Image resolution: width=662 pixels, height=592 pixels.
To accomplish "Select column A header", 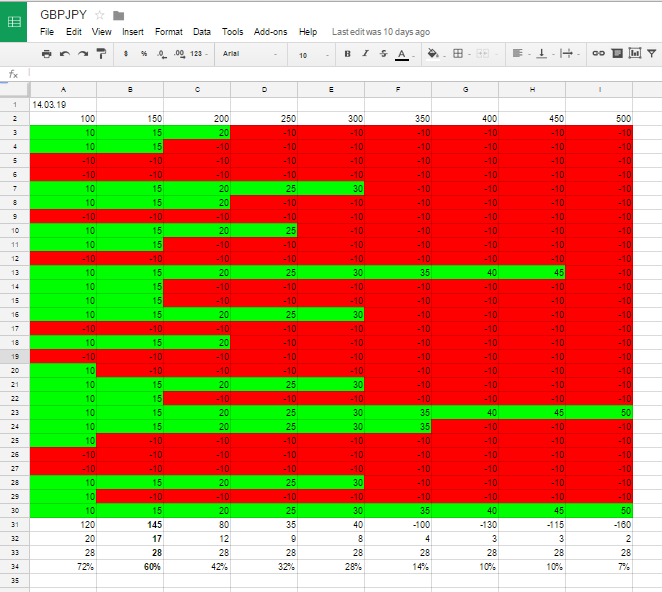I will click(x=63, y=90).
